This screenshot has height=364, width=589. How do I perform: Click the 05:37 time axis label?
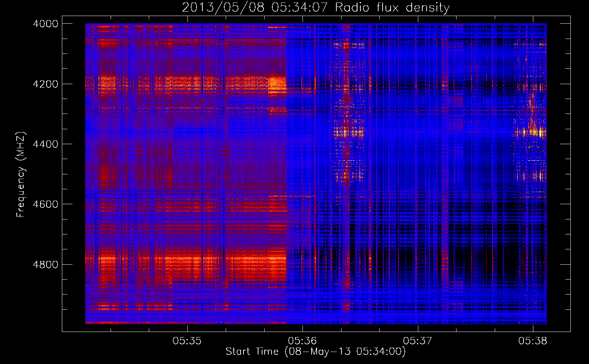tap(418, 341)
